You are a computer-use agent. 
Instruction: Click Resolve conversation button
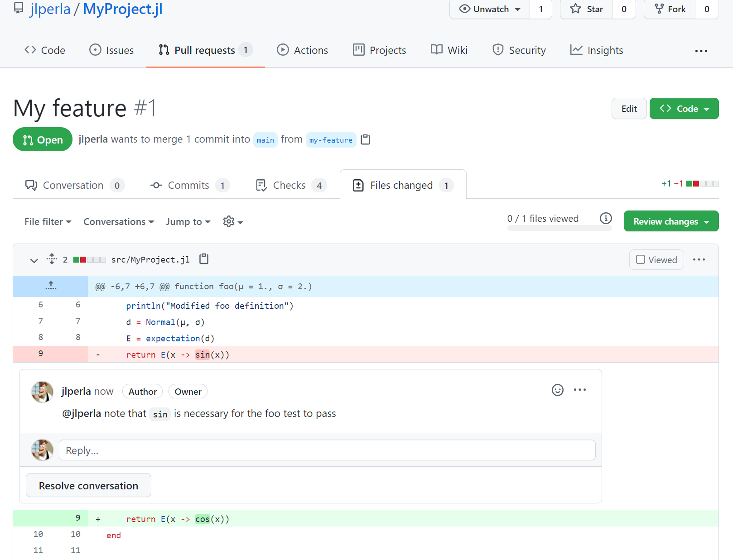pos(88,486)
